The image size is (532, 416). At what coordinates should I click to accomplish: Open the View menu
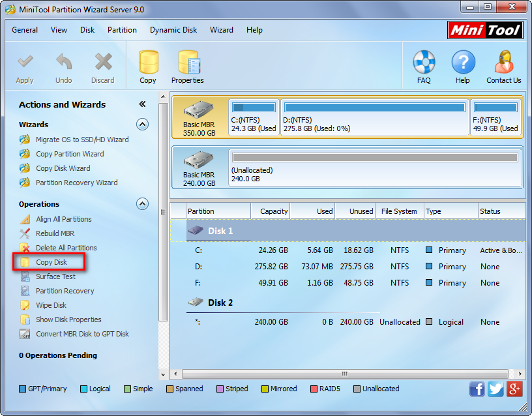pyautogui.click(x=59, y=30)
